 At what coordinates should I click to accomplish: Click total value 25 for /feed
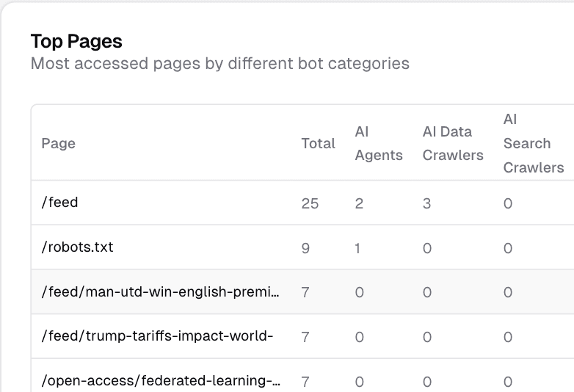(310, 203)
